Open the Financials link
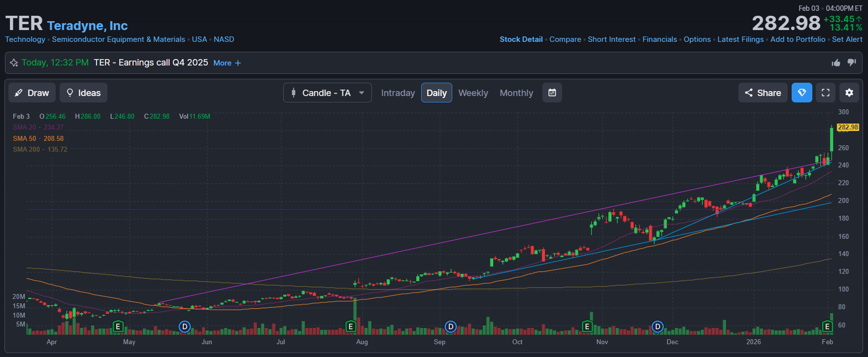The height and width of the screenshot is (357, 868). 660,39
